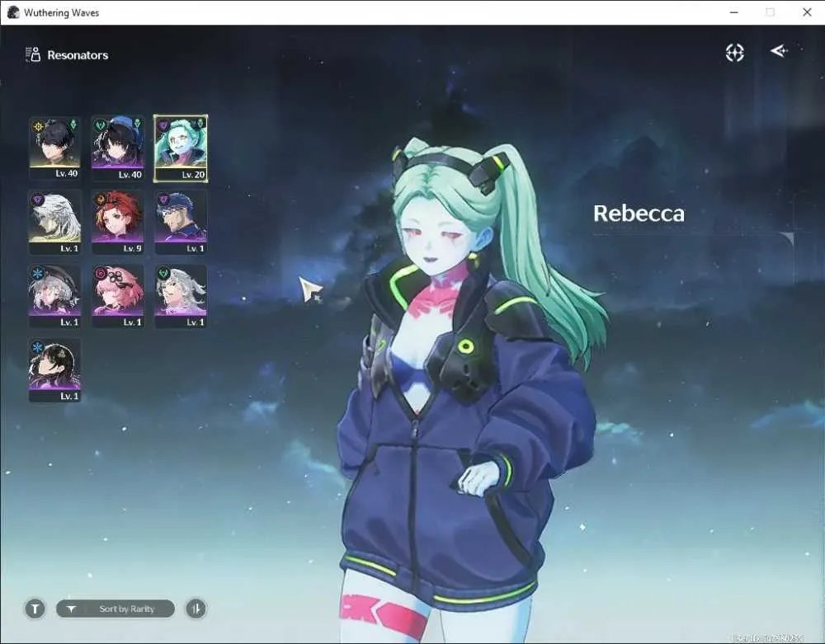
Task: Select the capped man with glasses portrait
Action: click(x=181, y=223)
